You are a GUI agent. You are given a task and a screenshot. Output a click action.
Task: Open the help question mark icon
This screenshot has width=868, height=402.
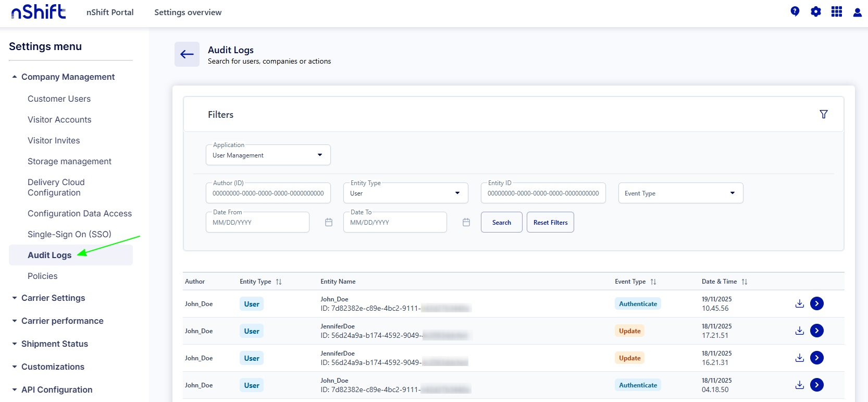(x=795, y=11)
